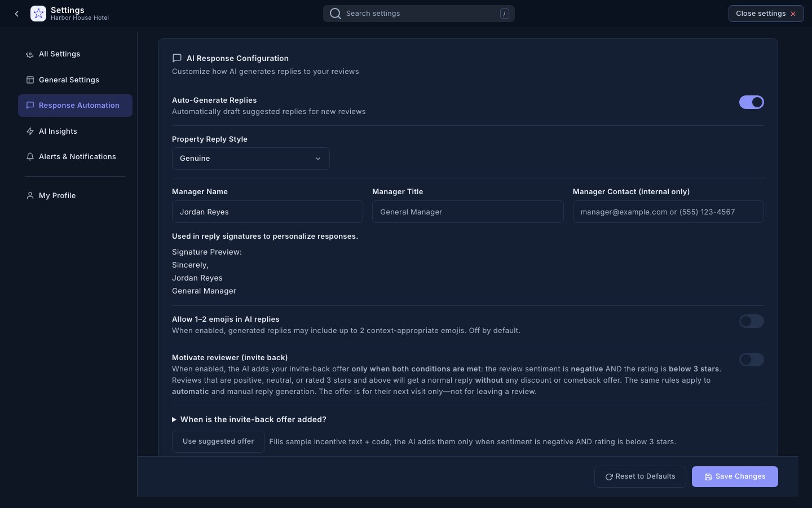This screenshot has width=812, height=508.
Task: Click the My Profile person icon
Action: point(30,196)
